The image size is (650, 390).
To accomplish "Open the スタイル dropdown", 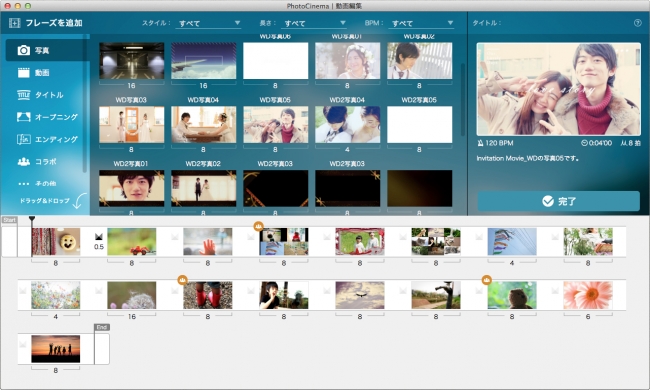I will pos(209,23).
